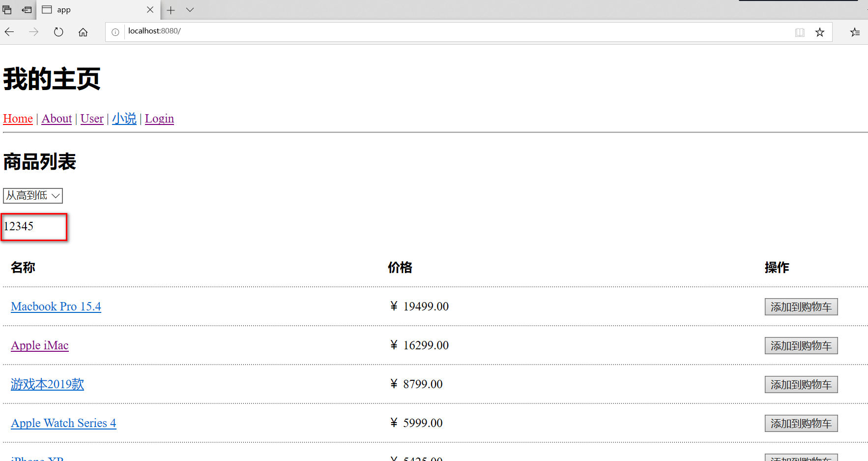Image resolution: width=868 pixels, height=461 pixels.
Task: Add page to favorites star icon
Action: 820,32
